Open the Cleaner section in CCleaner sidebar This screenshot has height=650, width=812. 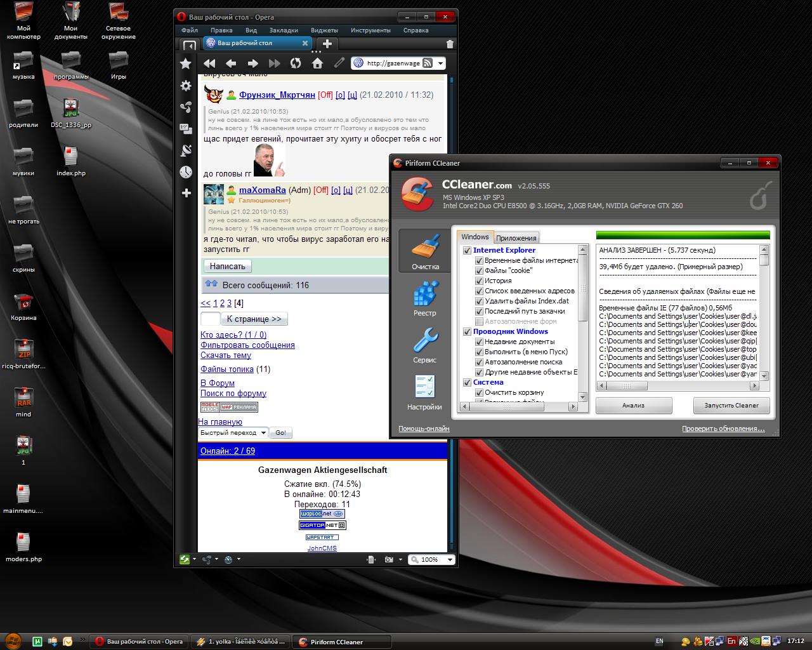(425, 251)
